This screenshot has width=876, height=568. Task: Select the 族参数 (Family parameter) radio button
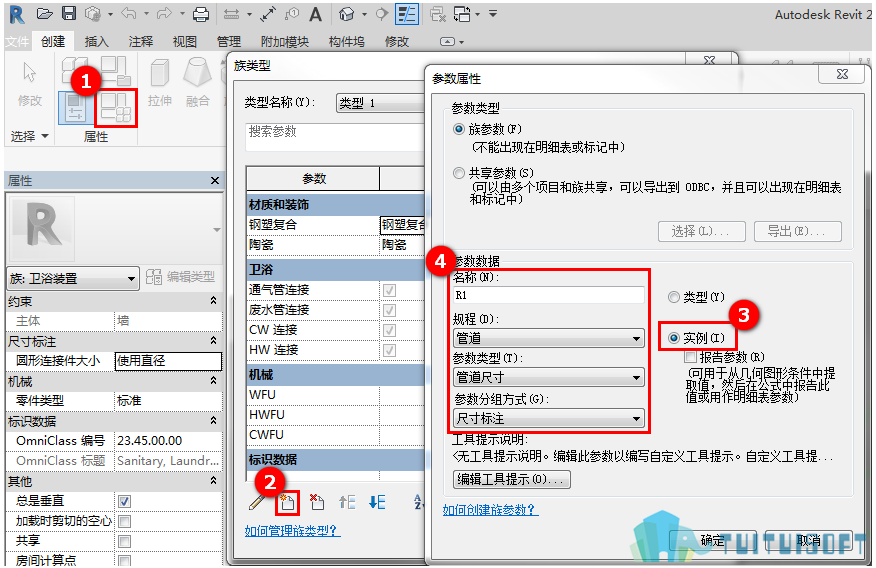click(x=459, y=130)
